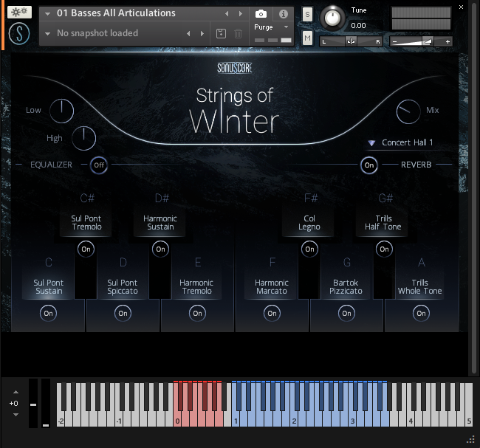The image size is (480, 448).
Task: Click the minus icon of the volume control
Action: (394, 41)
